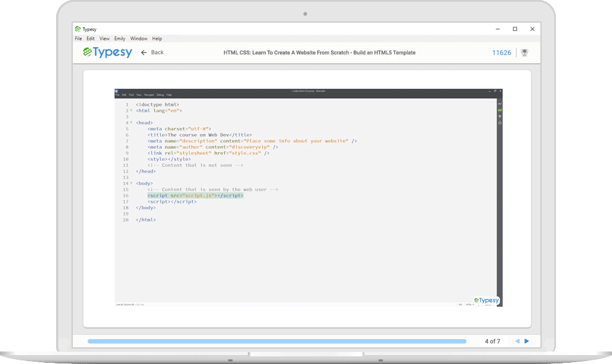Image resolution: width=612 pixels, height=364 pixels.
Task: Open the Debug menu in Brackets
Action: pos(160,95)
